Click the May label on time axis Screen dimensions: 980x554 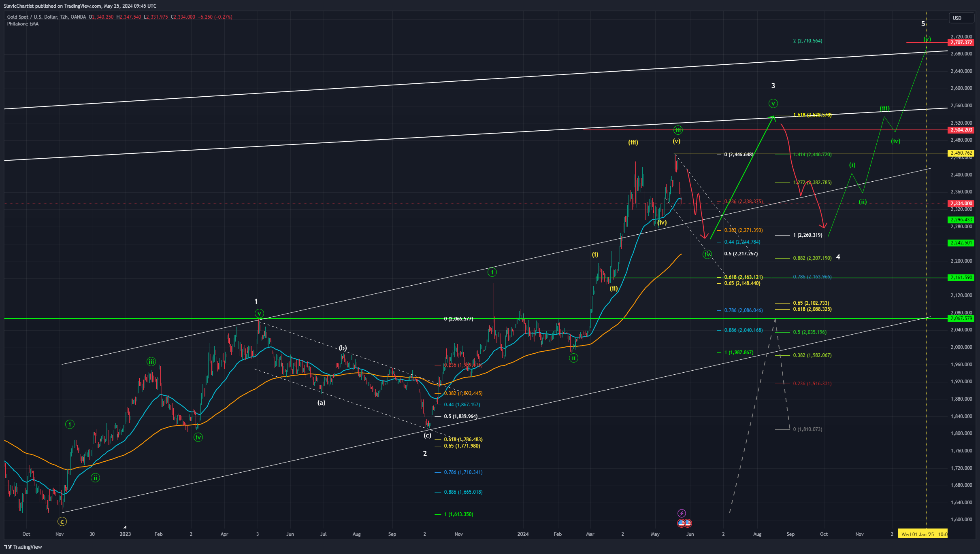[x=655, y=534]
